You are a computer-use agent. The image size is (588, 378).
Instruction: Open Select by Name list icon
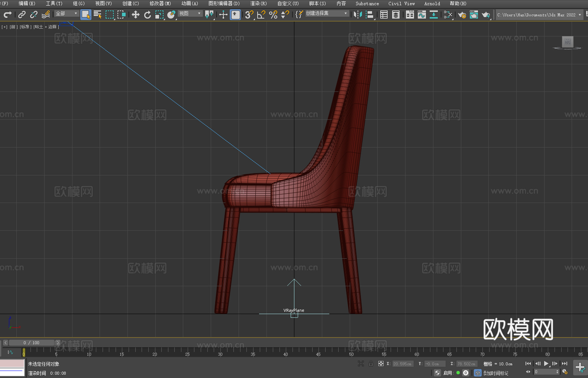[98, 14]
